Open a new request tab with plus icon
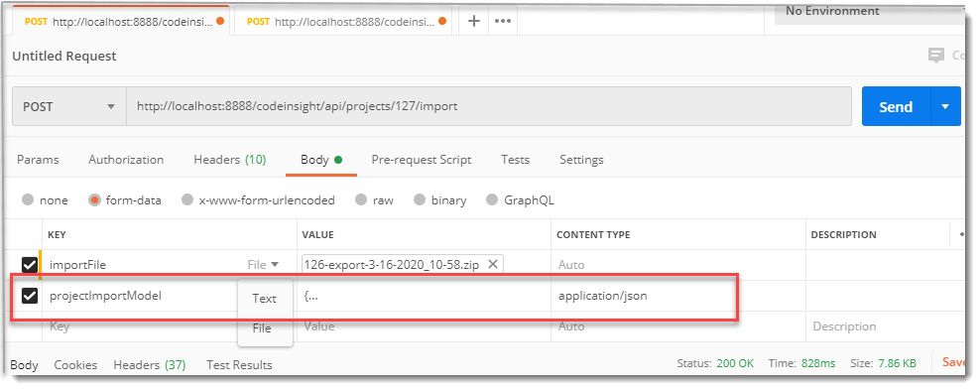This screenshot has height=390, width=980. pyautogui.click(x=474, y=21)
